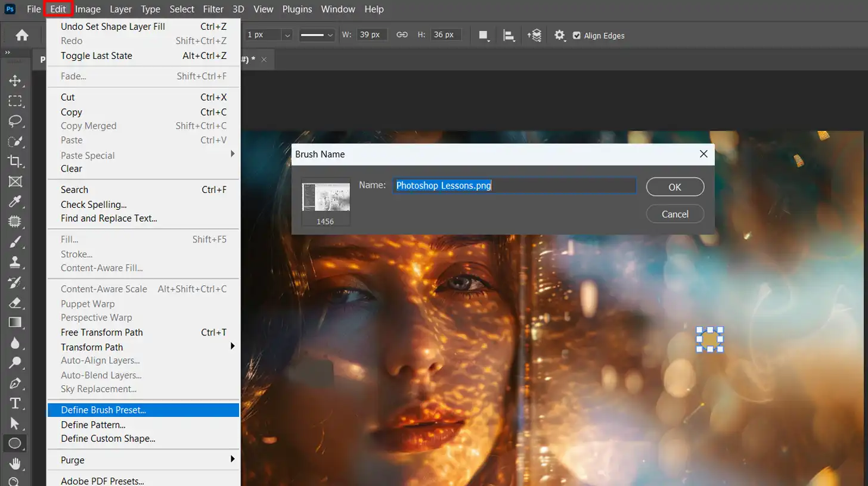This screenshot has width=868, height=486.
Task: Open the Help menu
Action: tap(374, 9)
